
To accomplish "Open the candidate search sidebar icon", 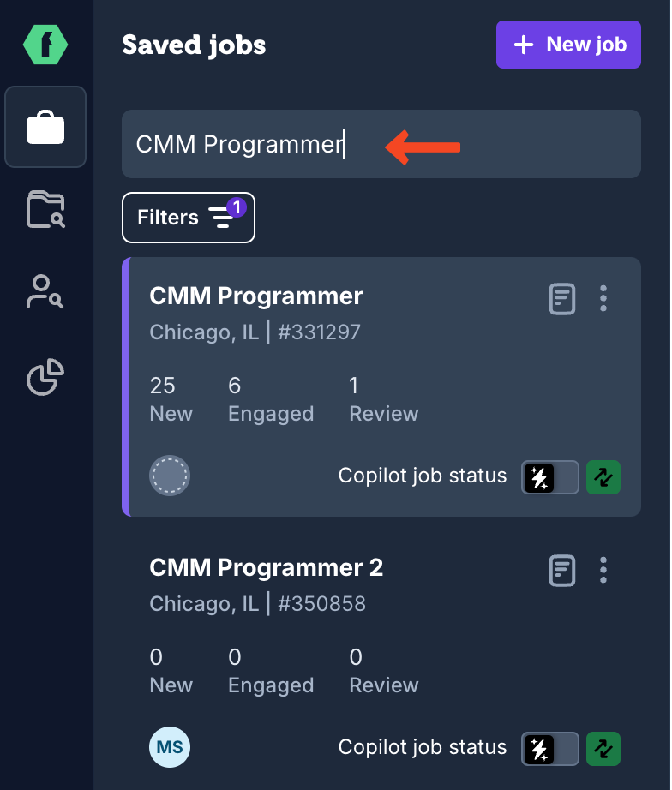I will pyautogui.click(x=45, y=291).
